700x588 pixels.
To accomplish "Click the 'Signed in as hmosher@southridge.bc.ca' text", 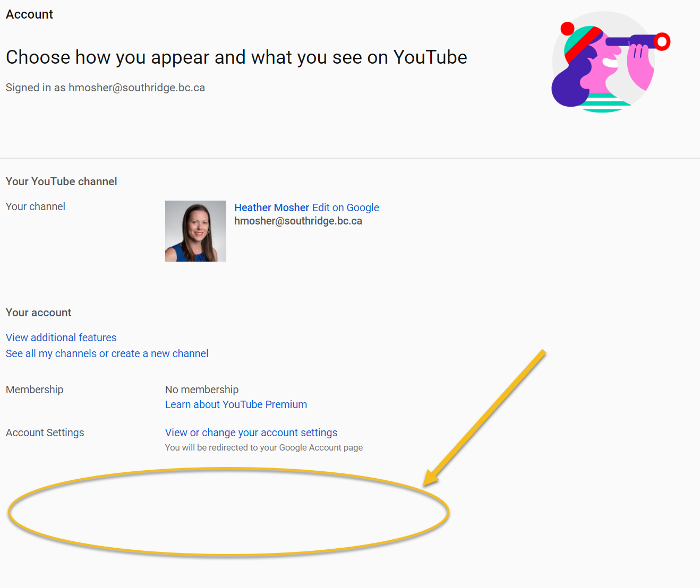I will (x=105, y=88).
